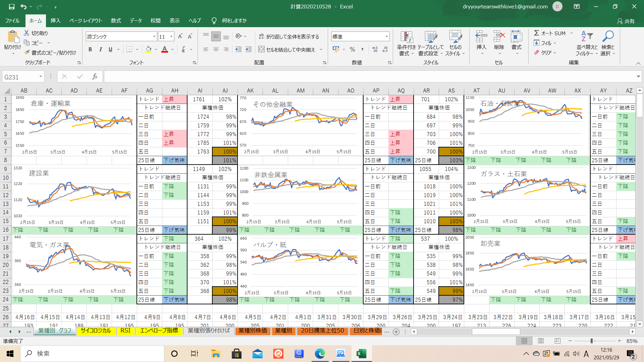Click the Increase Font Size icon
This screenshot has height=362, width=644.
click(180, 37)
